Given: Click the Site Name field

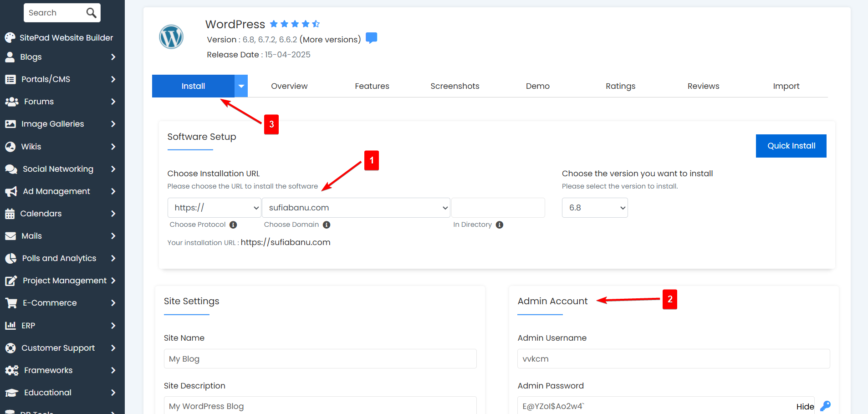Looking at the screenshot, I should (x=320, y=359).
